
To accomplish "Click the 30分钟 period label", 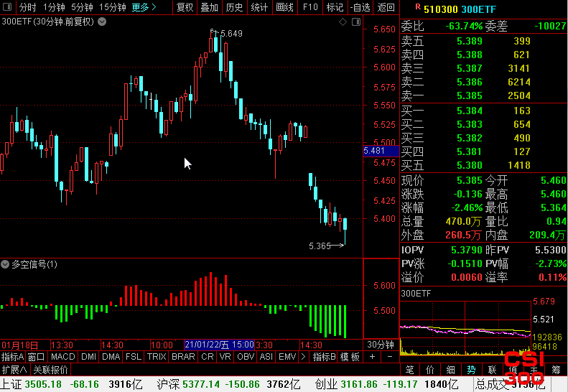I will pyautogui.click(x=381, y=345).
